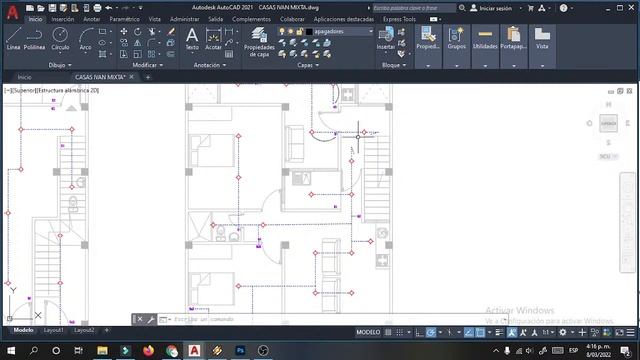Open Firefox from the Windows taskbar
This screenshot has height=360, width=640.
pyautogui.click(x=149, y=351)
